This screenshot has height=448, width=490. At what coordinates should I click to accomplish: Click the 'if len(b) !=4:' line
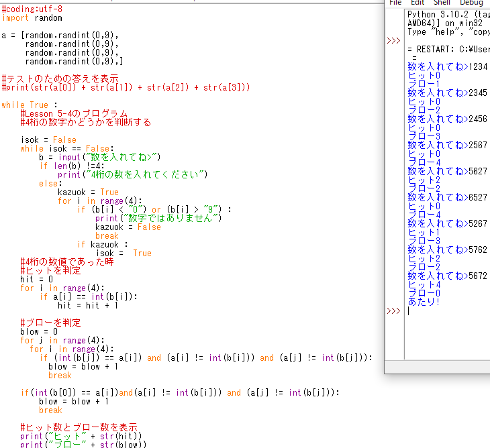pyautogui.click(x=72, y=166)
